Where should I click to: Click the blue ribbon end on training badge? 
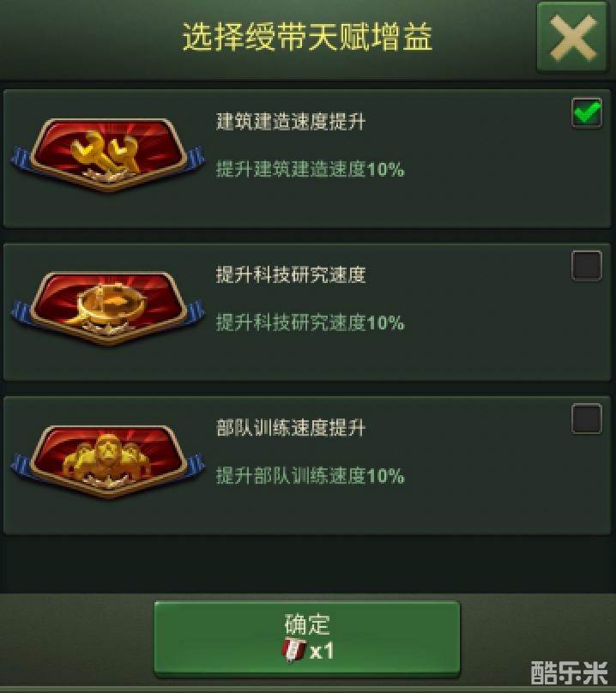tap(21, 464)
